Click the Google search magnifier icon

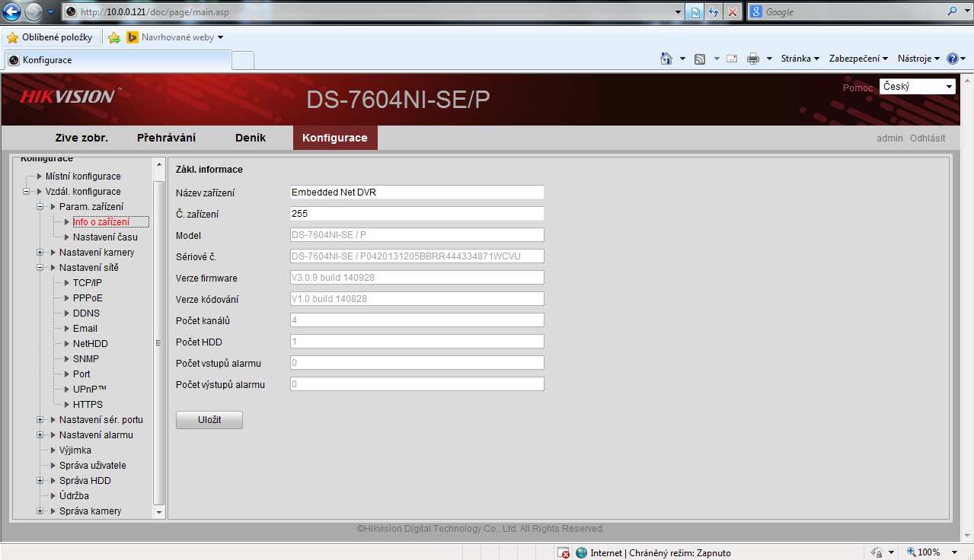pos(953,11)
